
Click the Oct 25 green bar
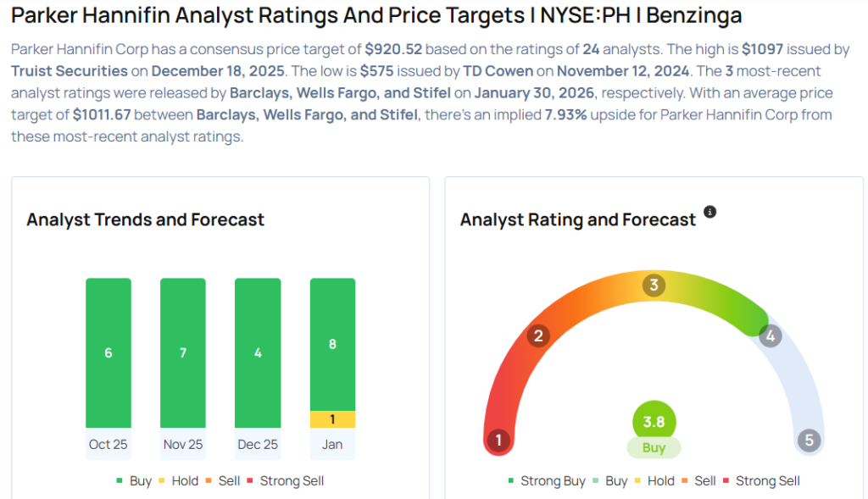pyautogui.click(x=108, y=352)
